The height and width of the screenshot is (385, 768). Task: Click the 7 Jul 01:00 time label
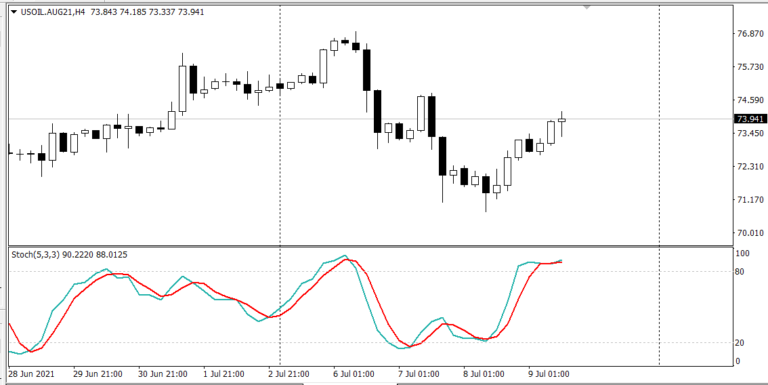coord(419,374)
